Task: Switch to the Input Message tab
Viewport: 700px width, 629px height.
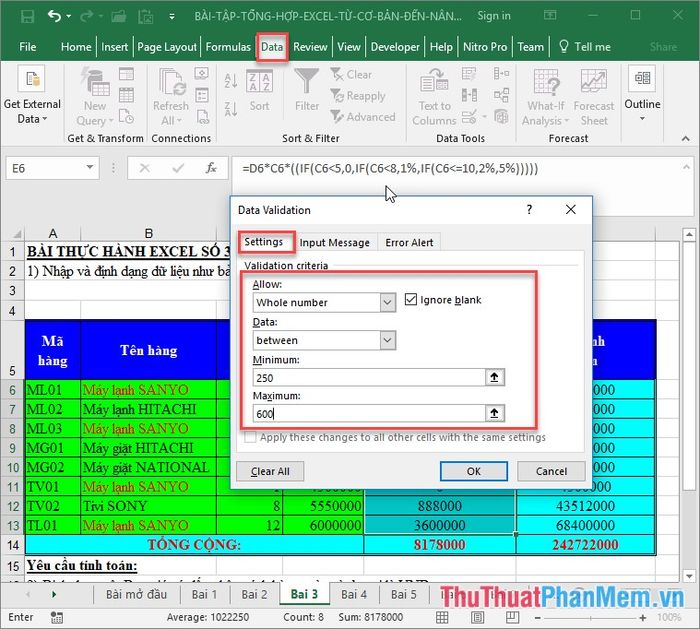Action: click(335, 242)
